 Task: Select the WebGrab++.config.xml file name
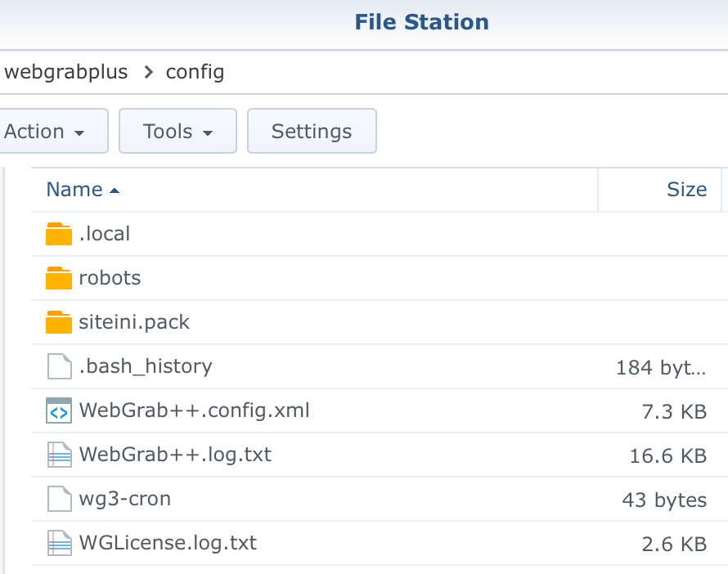(194, 410)
